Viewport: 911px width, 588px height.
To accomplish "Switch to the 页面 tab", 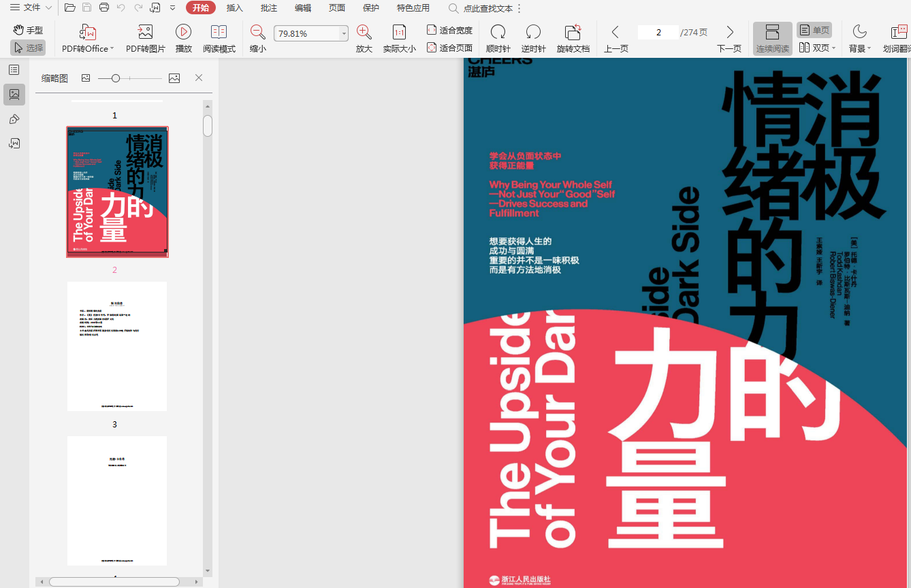I will (x=337, y=8).
